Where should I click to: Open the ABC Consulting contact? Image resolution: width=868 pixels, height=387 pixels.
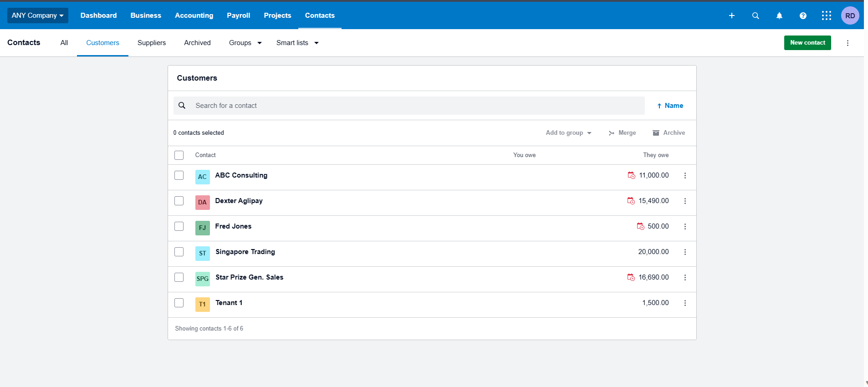point(241,175)
